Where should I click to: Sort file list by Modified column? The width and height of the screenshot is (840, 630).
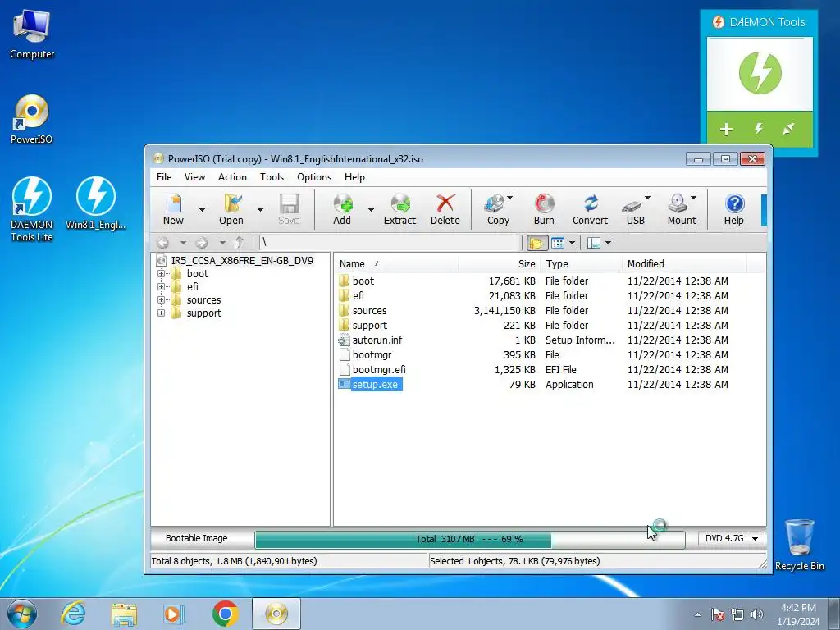click(x=684, y=263)
